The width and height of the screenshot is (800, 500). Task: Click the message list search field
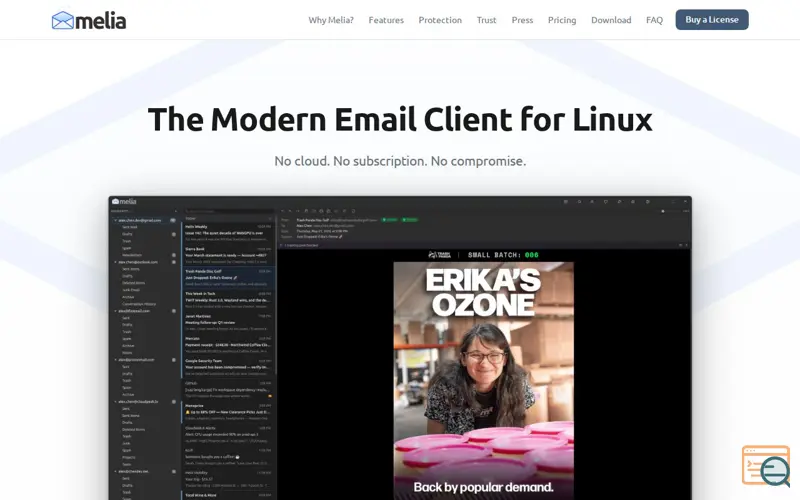[228, 211]
